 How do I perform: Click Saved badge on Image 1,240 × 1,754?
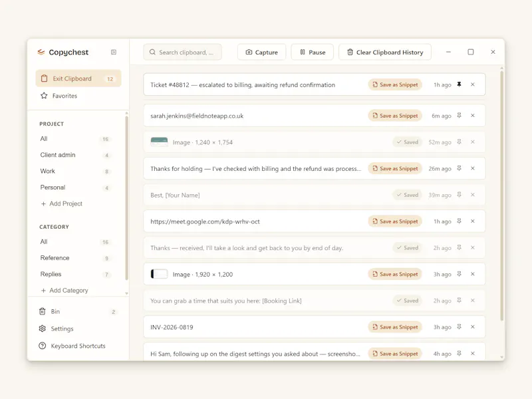407,142
